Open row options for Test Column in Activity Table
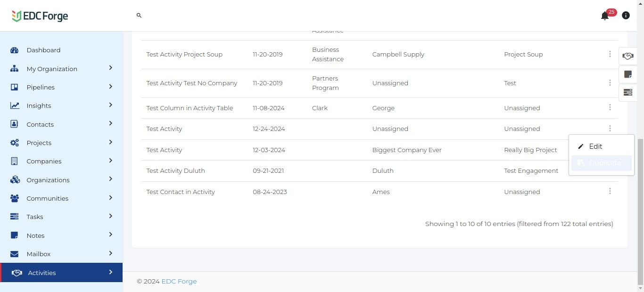This screenshot has height=292, width=644. [x=610, y=107]
